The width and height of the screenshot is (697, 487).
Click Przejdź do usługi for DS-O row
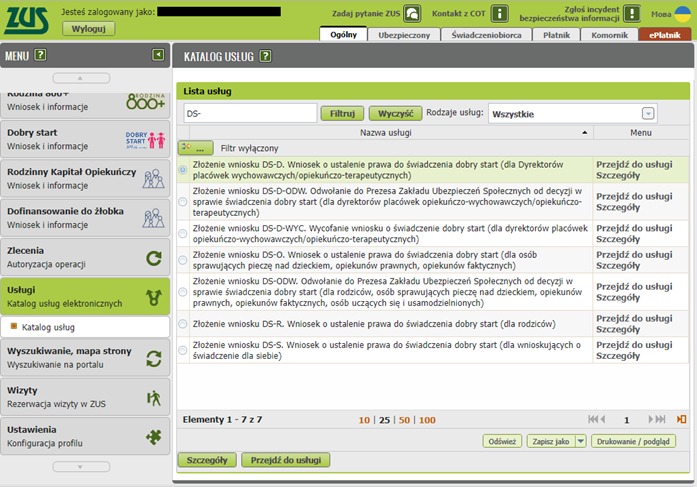634,255
